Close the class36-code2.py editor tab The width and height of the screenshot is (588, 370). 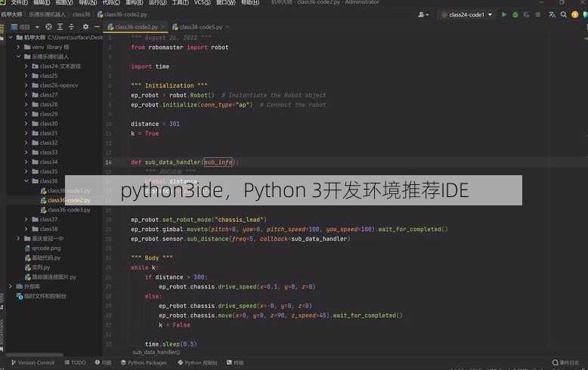tap(162, 27)
